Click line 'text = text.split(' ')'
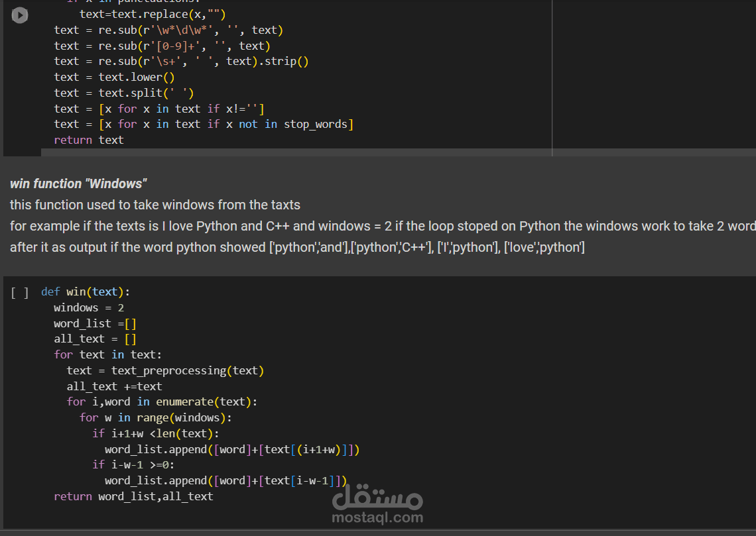This screenshot has height=536, width=756. point(124,93)
